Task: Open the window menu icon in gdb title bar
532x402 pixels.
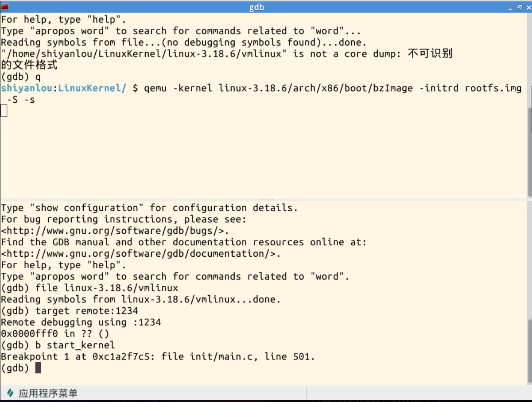Action: click(x=5, y=7)
